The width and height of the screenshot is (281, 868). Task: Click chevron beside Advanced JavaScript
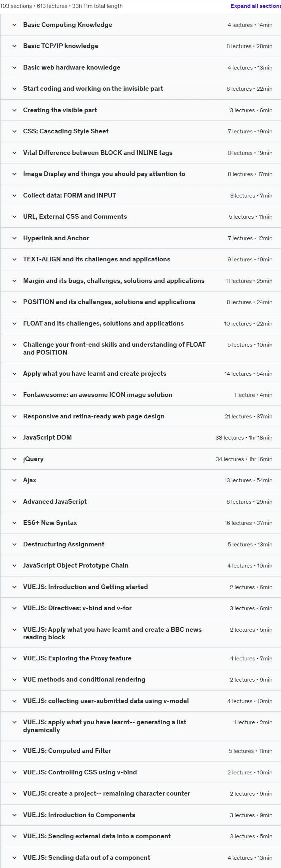(14, 502)
